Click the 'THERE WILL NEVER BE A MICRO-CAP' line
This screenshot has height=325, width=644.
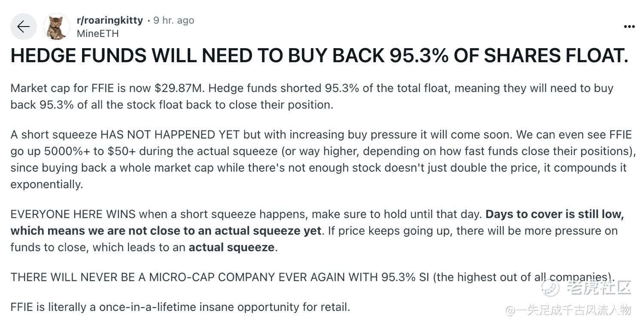[313, 277]
